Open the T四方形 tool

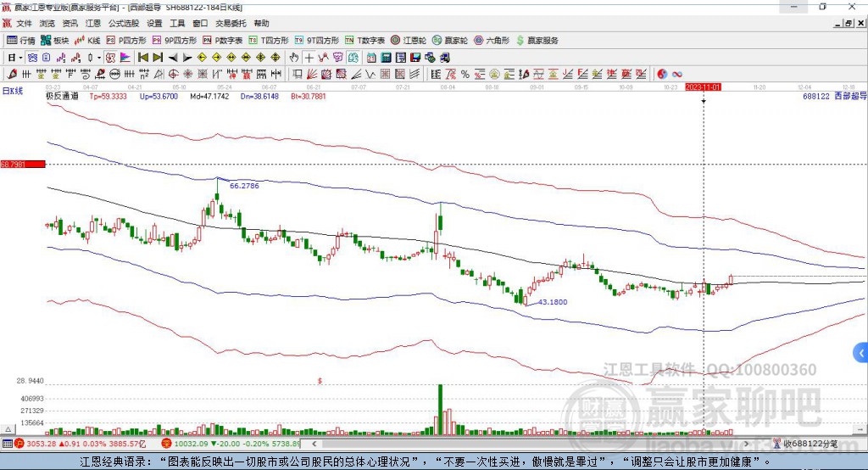pyautogui.click(x=269, y=41)
